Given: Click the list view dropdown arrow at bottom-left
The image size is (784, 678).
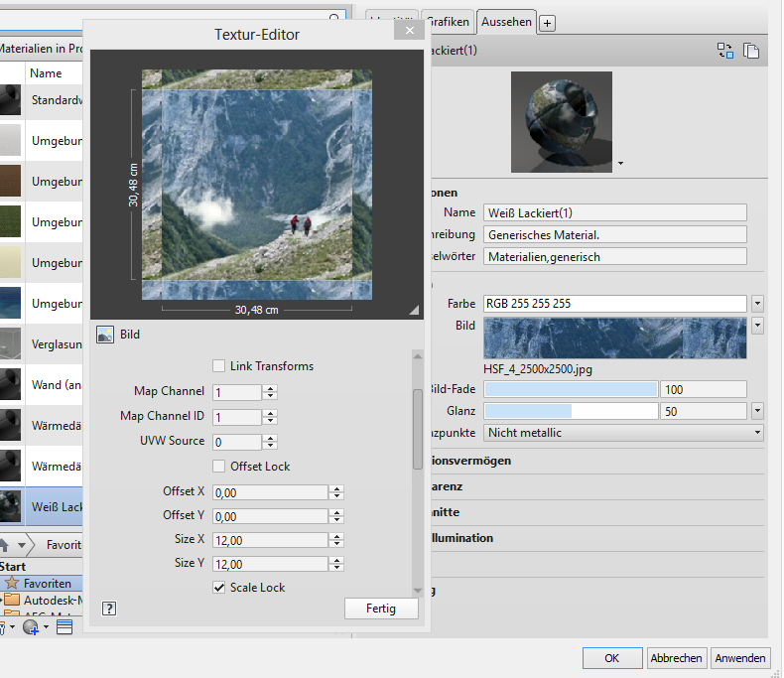Looking at the screenshot, I should pos(12,627).
